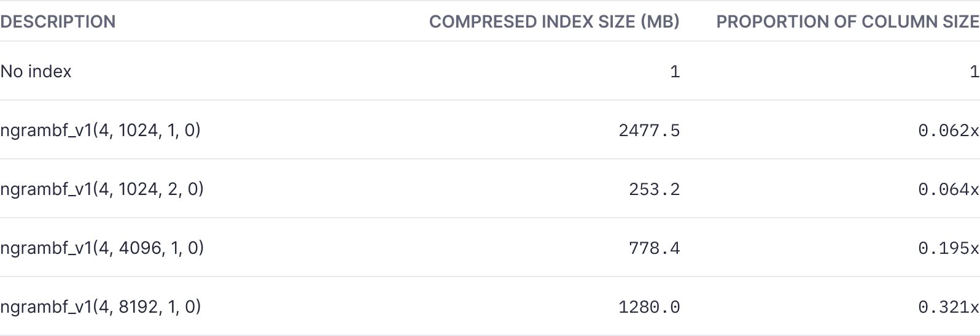Click the 1280.0 index size value

(x=649, y=307)
